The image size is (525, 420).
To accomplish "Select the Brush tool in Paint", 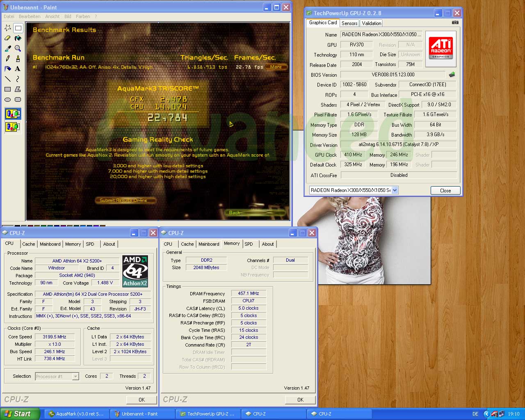I will (18, 59).
